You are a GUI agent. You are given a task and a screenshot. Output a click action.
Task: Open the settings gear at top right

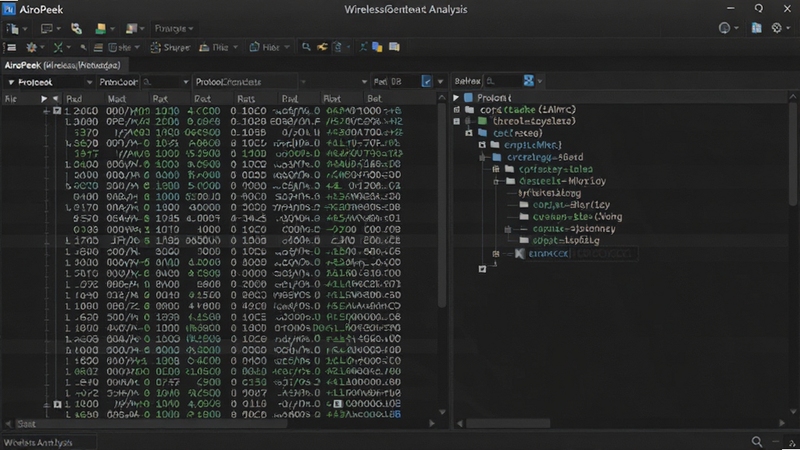pyautogui.click(x=777, y=28)
